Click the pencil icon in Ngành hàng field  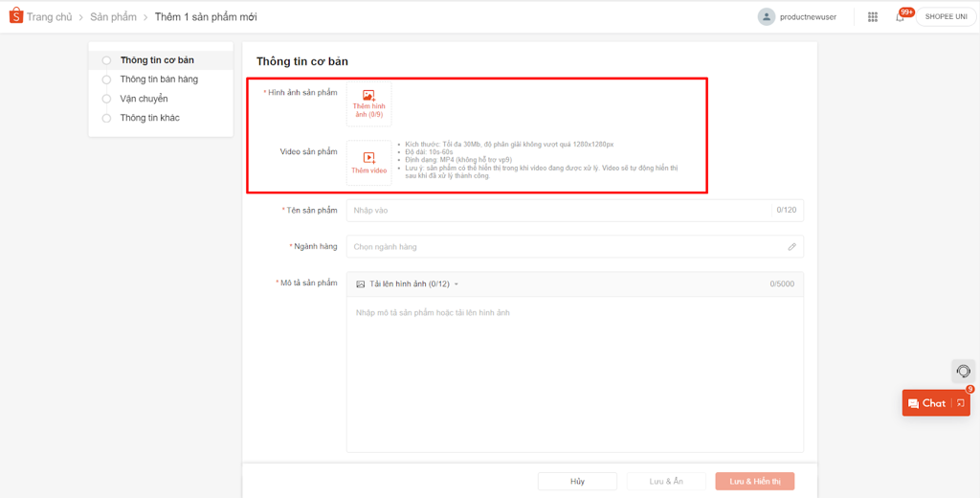point(791,247)
